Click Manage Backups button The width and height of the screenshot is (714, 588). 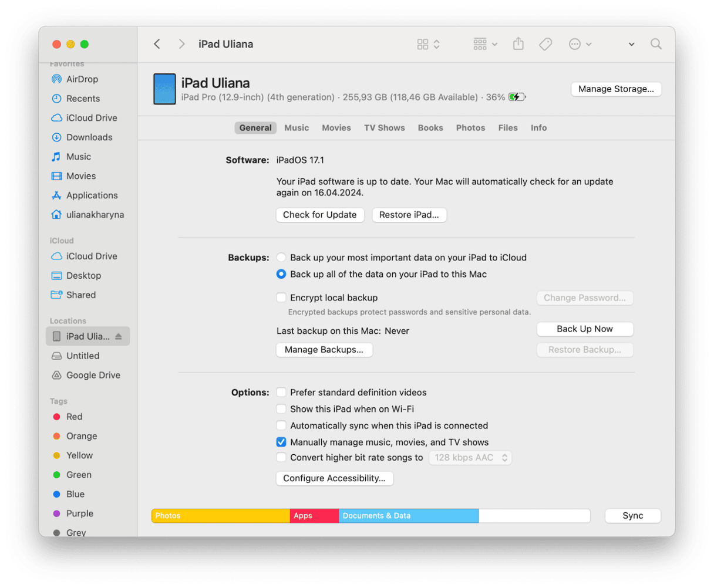pyautogui.click(x=324, y=350)
